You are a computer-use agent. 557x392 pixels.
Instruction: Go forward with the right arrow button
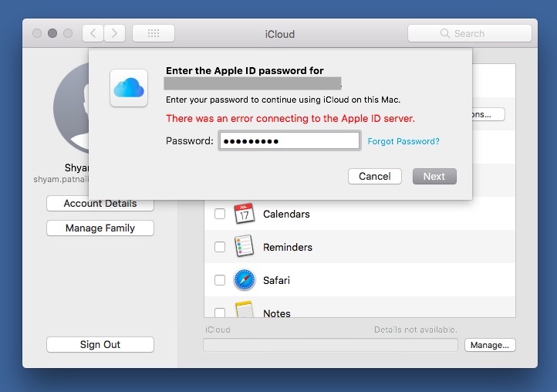(x=114, y=33)
